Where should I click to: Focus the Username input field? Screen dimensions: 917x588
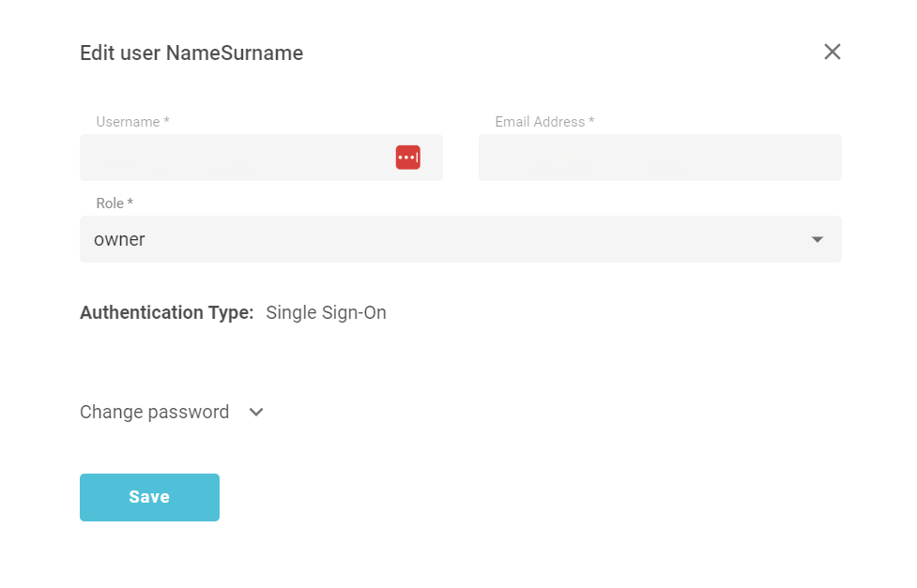pos(235,158)
